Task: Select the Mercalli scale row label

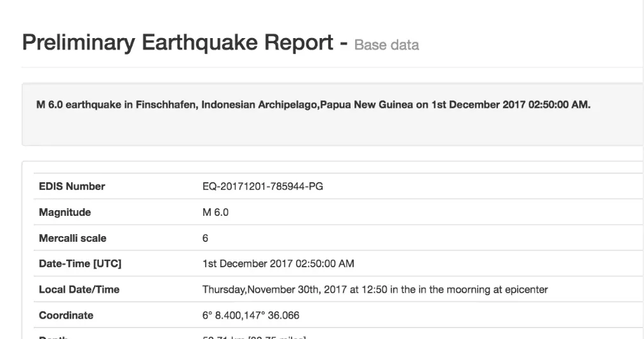Action: pos(72,238)
